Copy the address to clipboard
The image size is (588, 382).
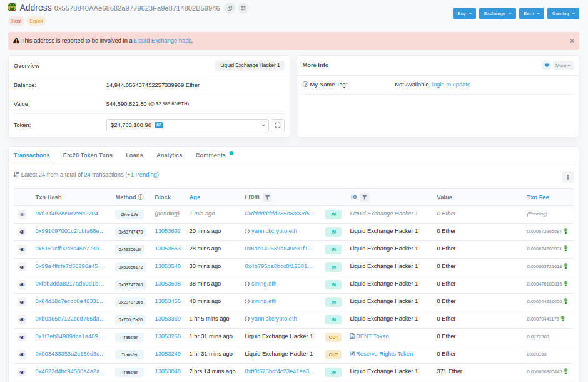[230, 8]
